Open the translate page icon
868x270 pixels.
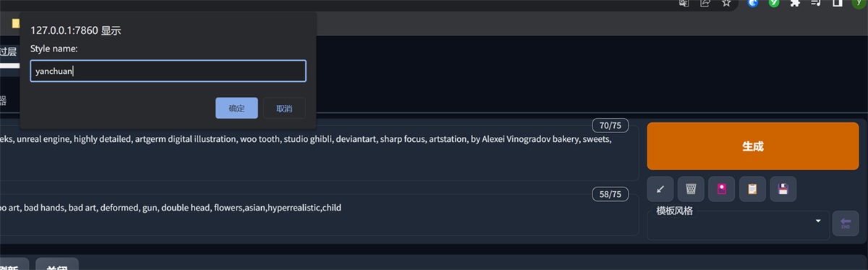684,4
